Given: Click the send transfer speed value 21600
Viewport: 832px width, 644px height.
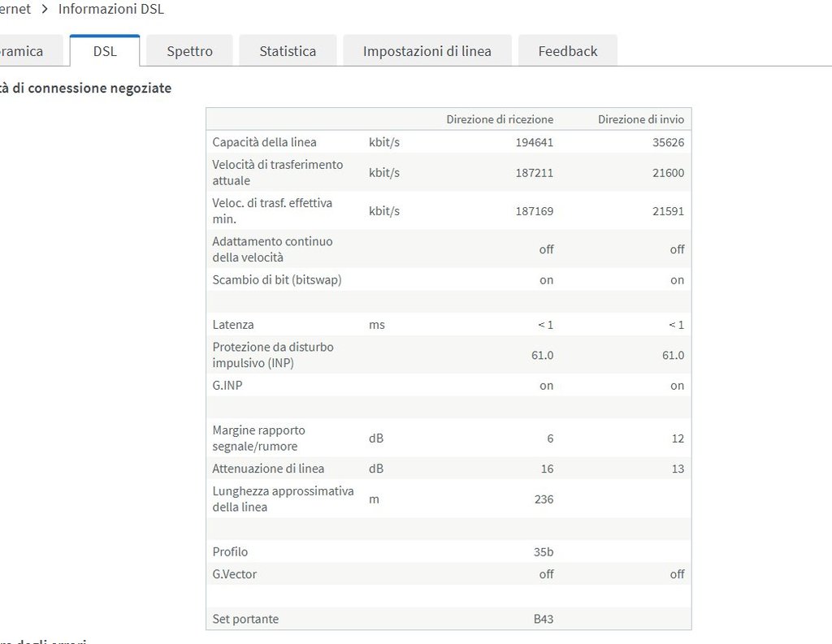Looking at the screenshot, I should (666, 172).
